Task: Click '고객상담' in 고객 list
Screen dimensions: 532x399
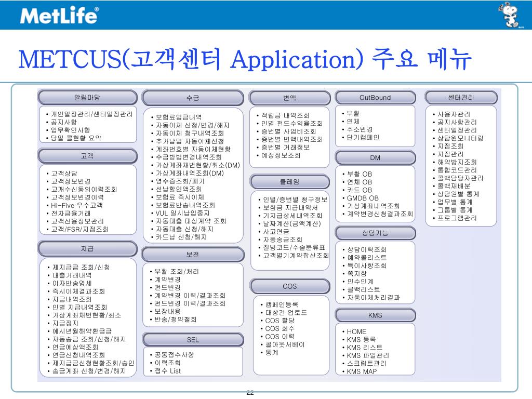Action: pyautogui.click(x=64, y=174)
